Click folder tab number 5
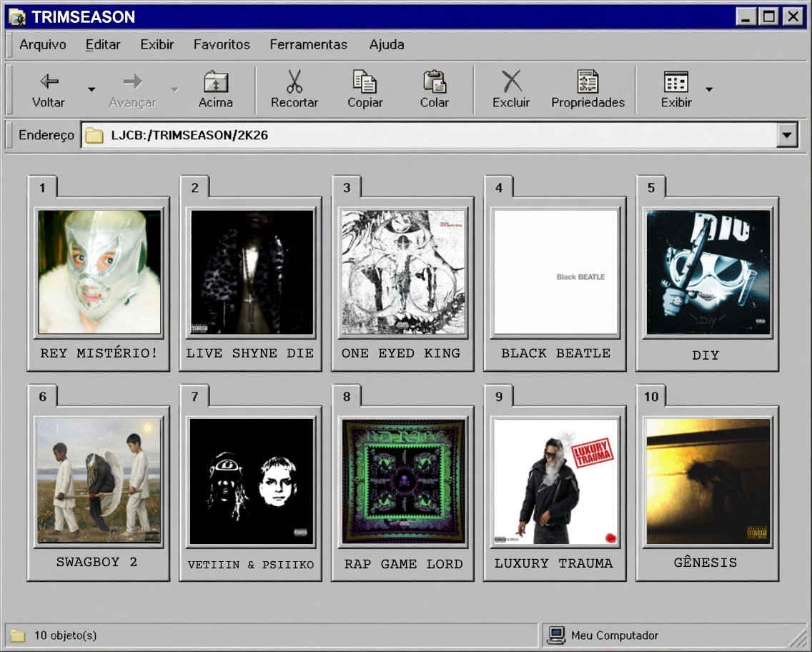This screenshot has width=812, height=652. pos(651,187)
